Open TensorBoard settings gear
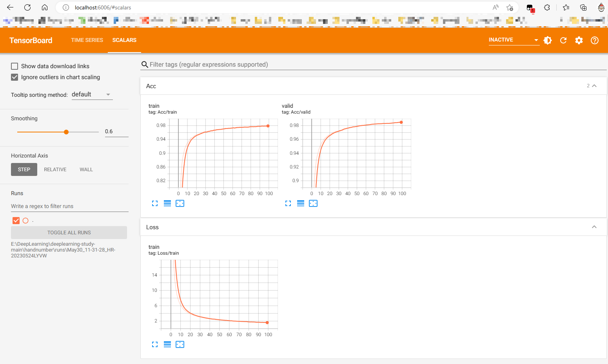 coord(579,40)
